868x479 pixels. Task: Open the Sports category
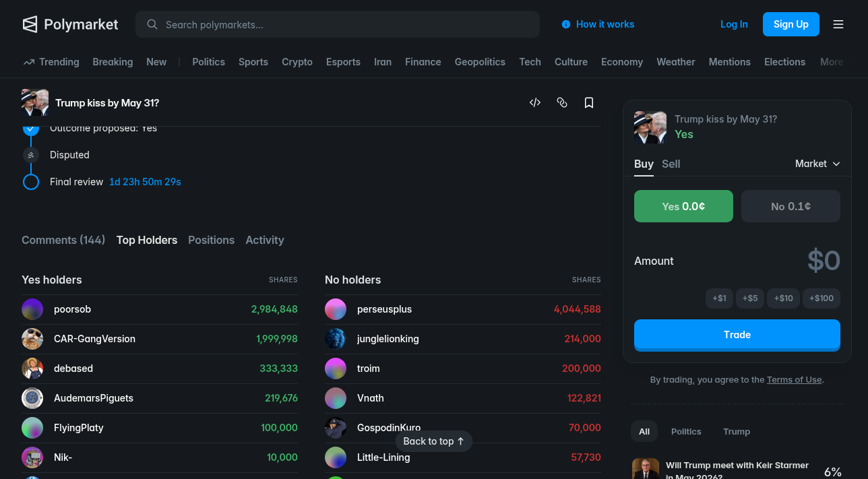click(253, 62)
